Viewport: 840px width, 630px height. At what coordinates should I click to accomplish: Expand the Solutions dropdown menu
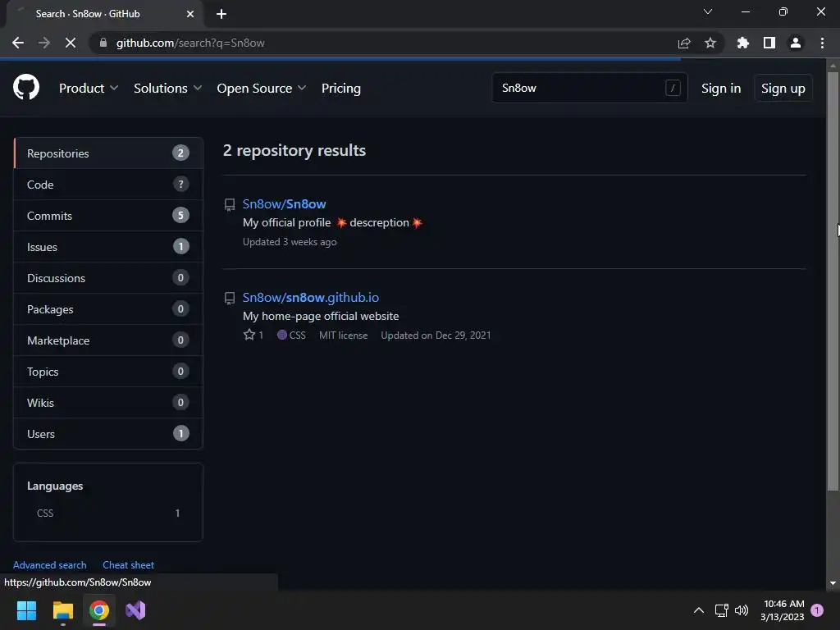167,88
